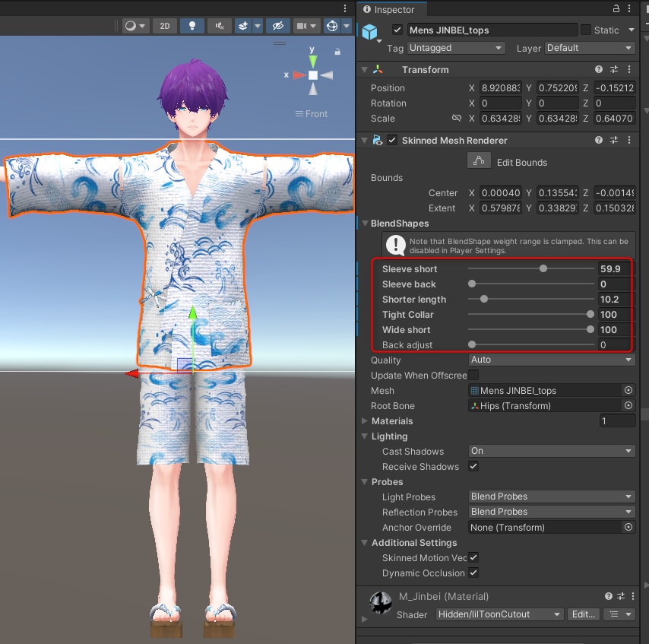The width and height of the screenshot is (649, 644).
Task: Open the Layer dropdown (Default)
Action: coord(590,48)
